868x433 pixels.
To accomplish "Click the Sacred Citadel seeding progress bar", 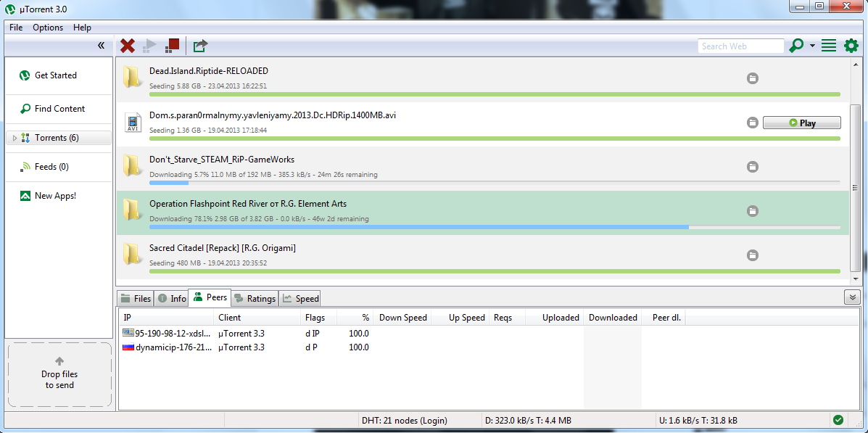I will [495, 271].
